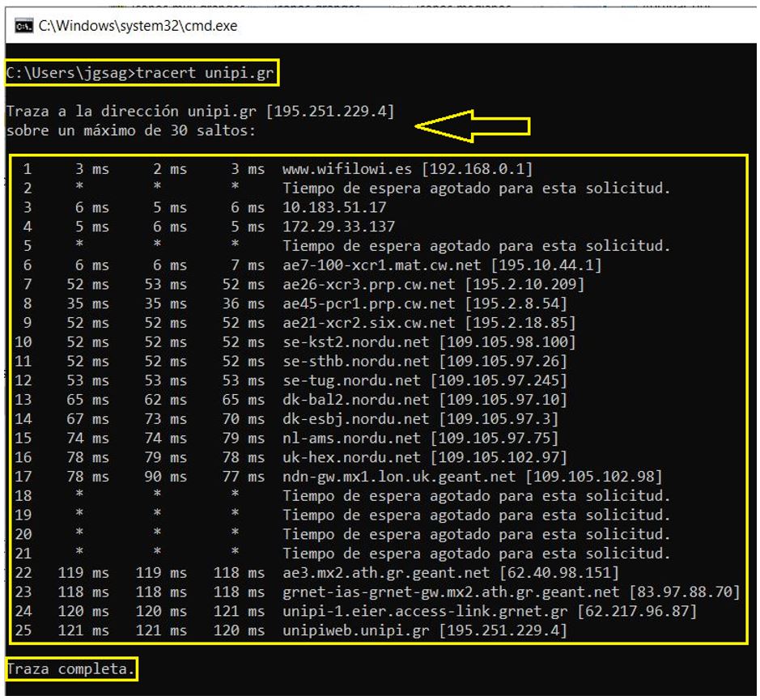The image size is (760, 700).
Task: Select uk-hex.nordu.net hostname
Action: [x=351, y=457]
